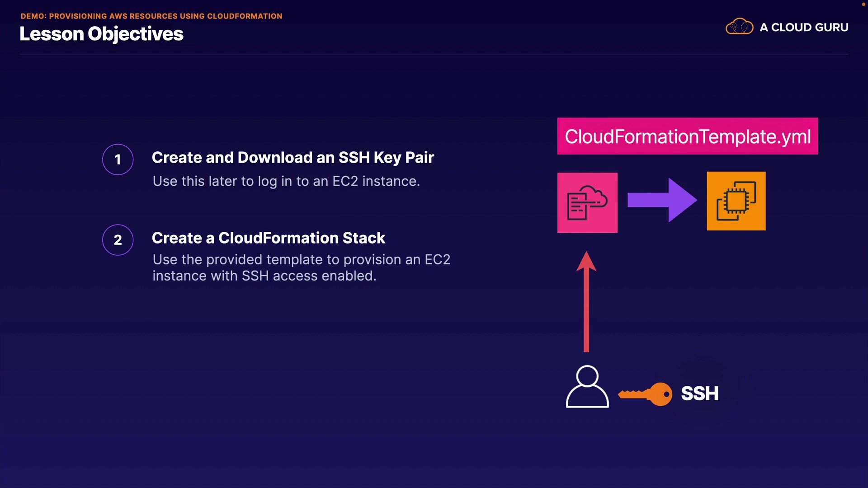
Task: Click the A CLOUD GURU brand text
Action: coord(804,28)
